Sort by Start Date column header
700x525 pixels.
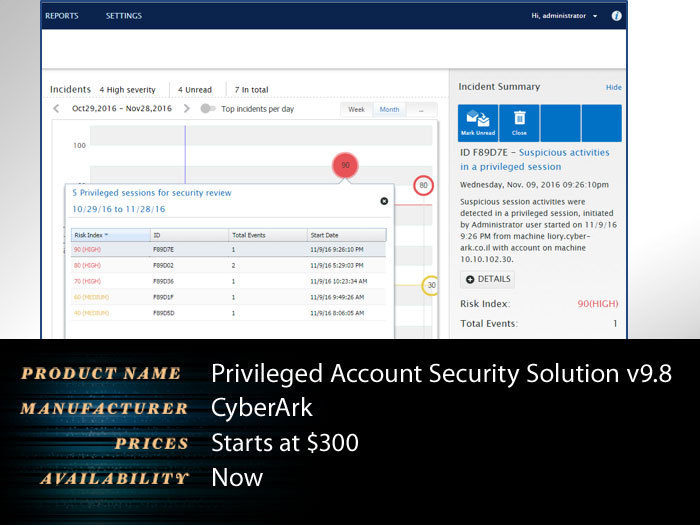coord(347,235)
